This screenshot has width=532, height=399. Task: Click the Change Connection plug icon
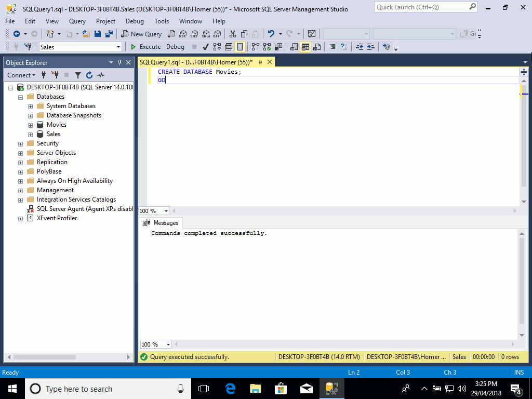point(28,47)
